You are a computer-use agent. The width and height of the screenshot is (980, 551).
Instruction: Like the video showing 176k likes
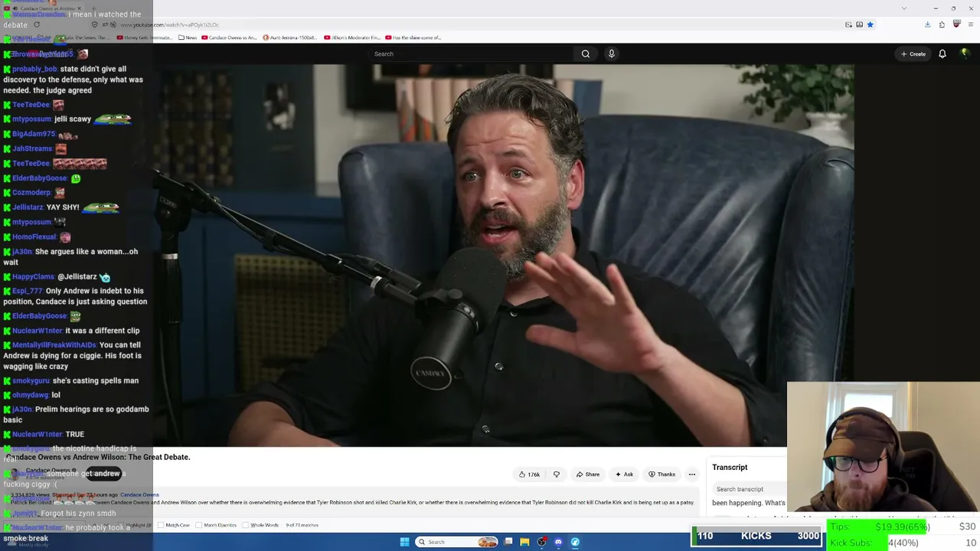[x=529, y=474]
